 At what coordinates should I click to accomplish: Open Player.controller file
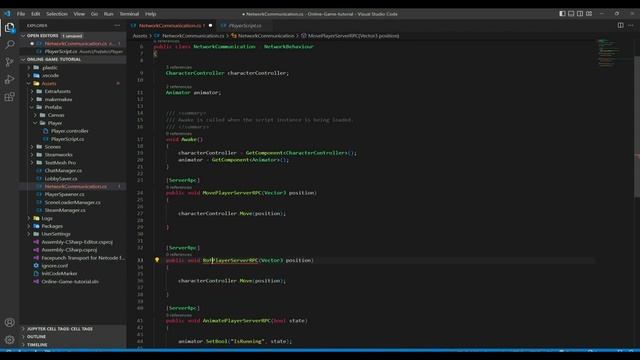pyautogui.click(x=69, y=131)
